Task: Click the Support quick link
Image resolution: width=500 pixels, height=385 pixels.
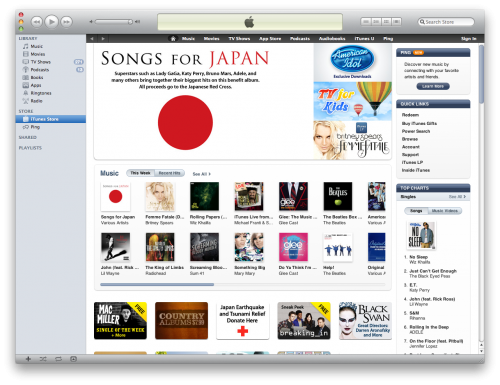Action: click(410, 155)
